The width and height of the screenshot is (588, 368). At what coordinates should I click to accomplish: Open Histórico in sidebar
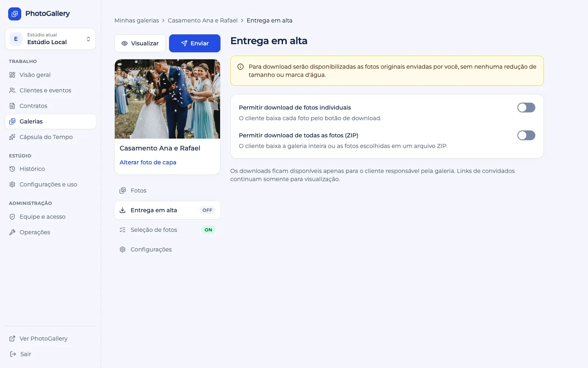pyautogui.click(x=50, y=169)
